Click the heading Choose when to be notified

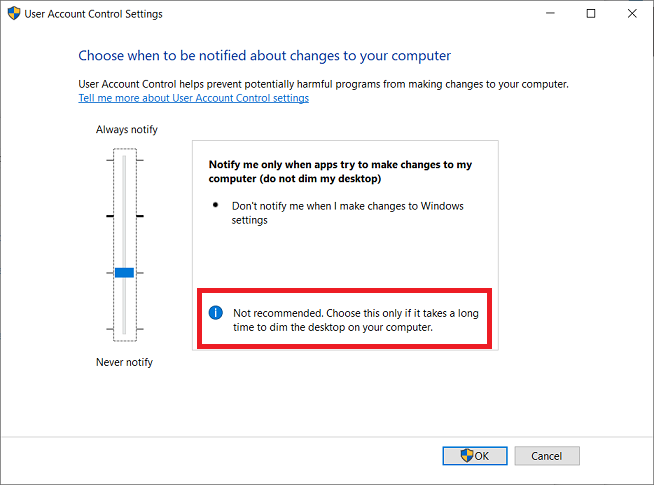coord(265,55)
